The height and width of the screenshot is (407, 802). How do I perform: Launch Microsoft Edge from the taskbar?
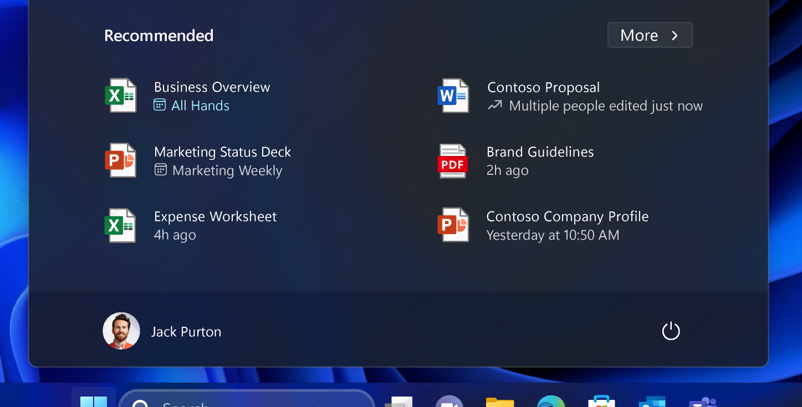550,401
